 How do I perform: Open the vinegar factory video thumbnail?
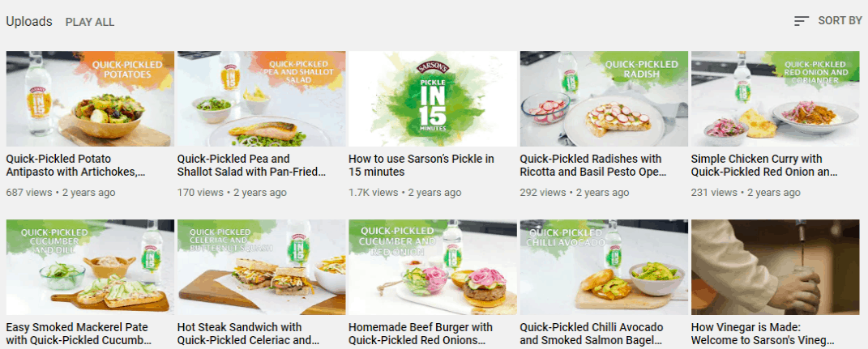click(775, 267)
